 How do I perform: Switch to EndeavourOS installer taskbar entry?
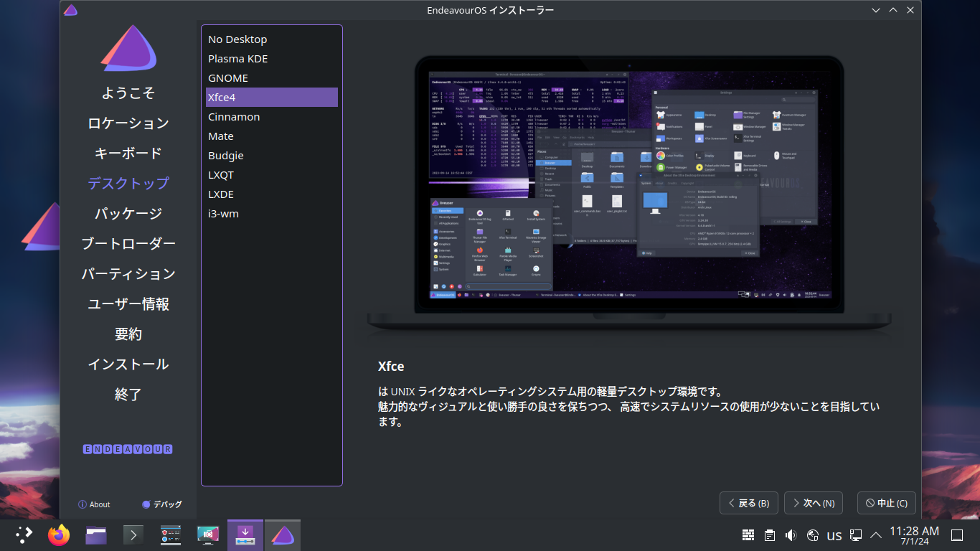pyautogui.click(x=283, y=535)
